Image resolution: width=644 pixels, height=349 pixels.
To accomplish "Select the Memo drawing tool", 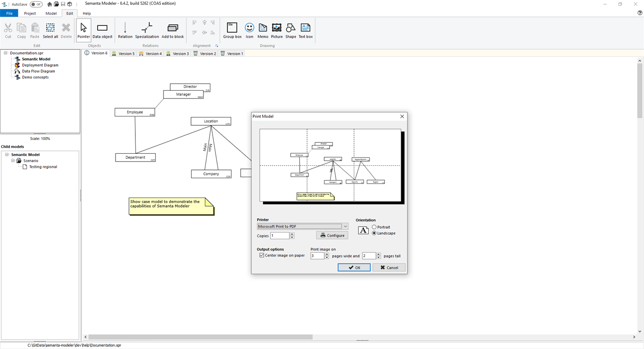I will (x=263, y=29).
